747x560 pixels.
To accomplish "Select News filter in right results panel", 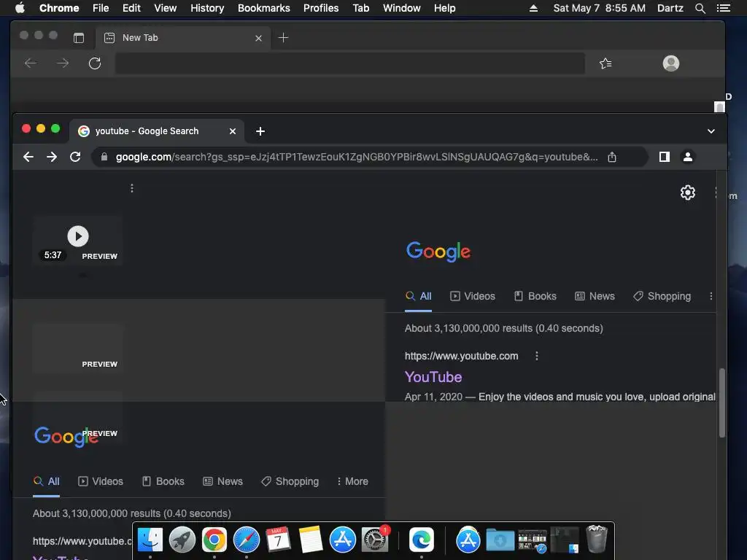I will click(595, 296).
